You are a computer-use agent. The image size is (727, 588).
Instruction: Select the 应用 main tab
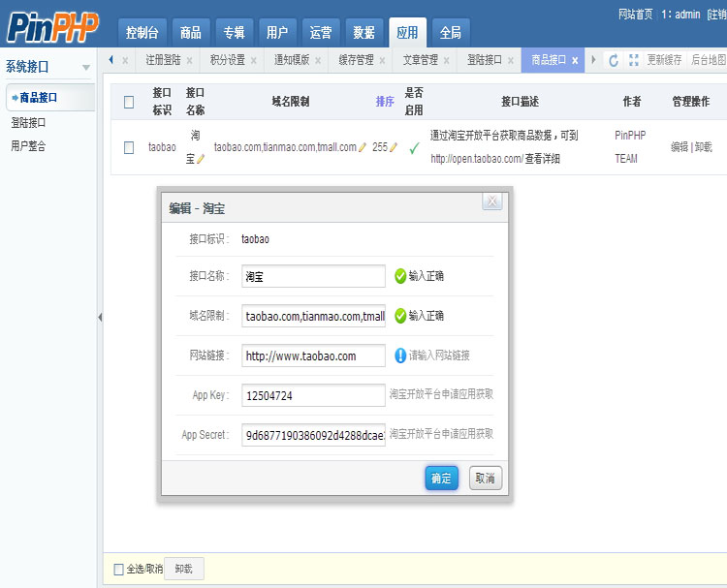(407, 33)
